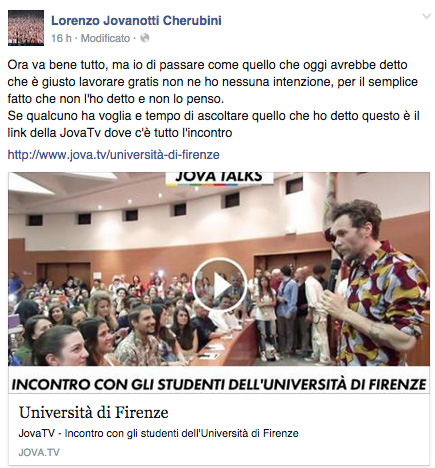Click the Lorenzo Jovanotti Cherubini profile picture
Screen dimensions: 435x468
[x=26, y=28]
